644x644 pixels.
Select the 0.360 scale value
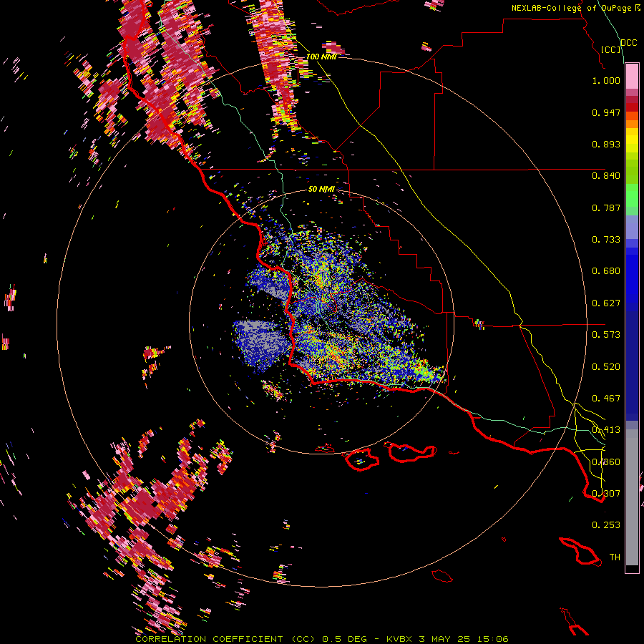coord(606,462)
